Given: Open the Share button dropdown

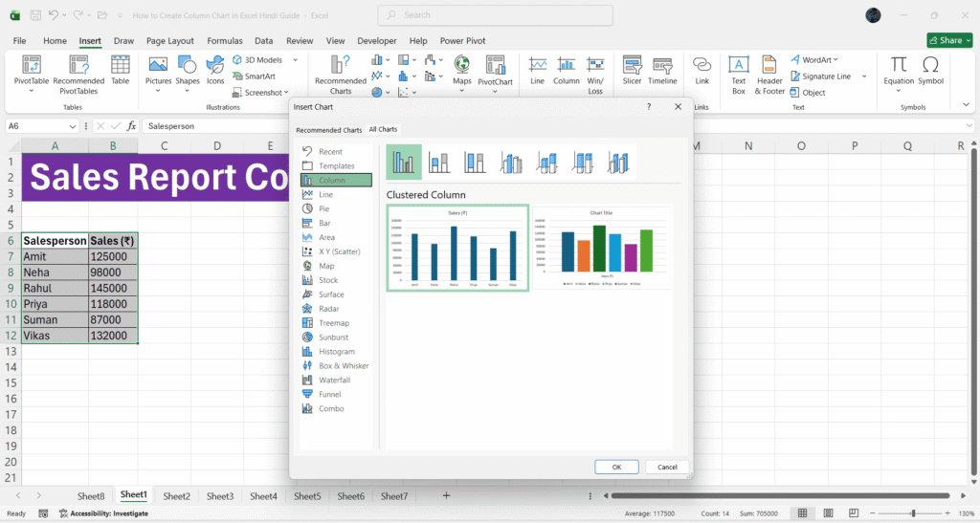Looking at the screenshot, I should pos(969,40).
